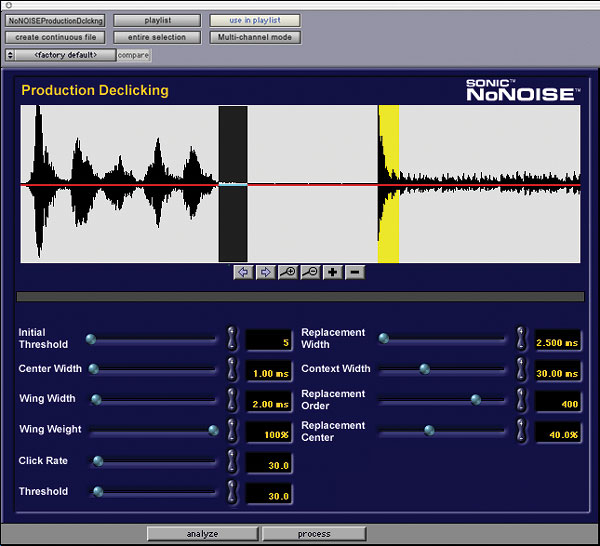Click the Threshold value field 30.0
This screenshot has height=546, width=600.
click(x=269, y=494)
